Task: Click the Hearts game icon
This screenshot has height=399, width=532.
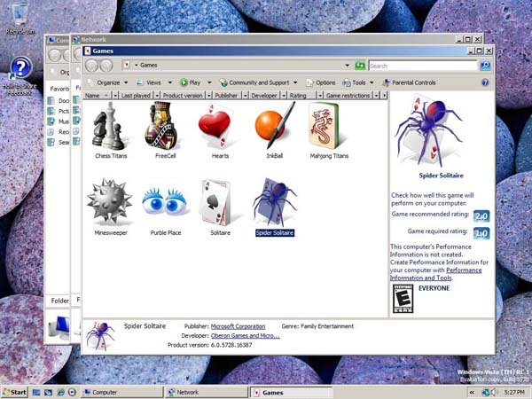Action: point(220,126)
